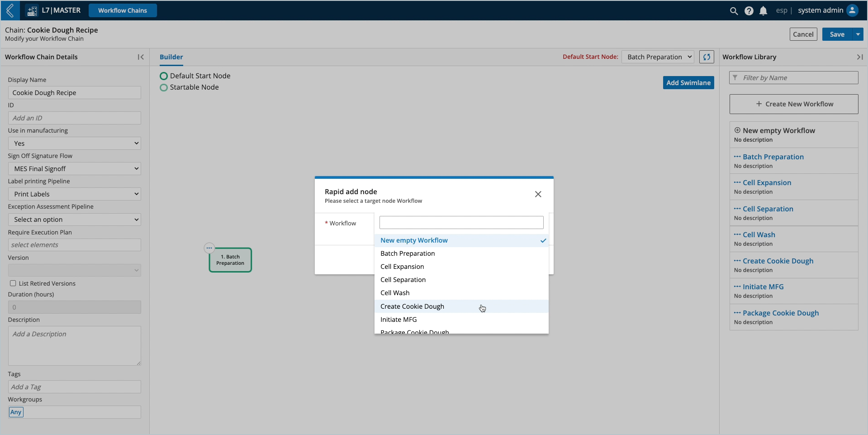Image resolution: width=868 pixels, height=435 pixels.
Task: Click the Workflow search box in dialog
Action: point(461,222)
